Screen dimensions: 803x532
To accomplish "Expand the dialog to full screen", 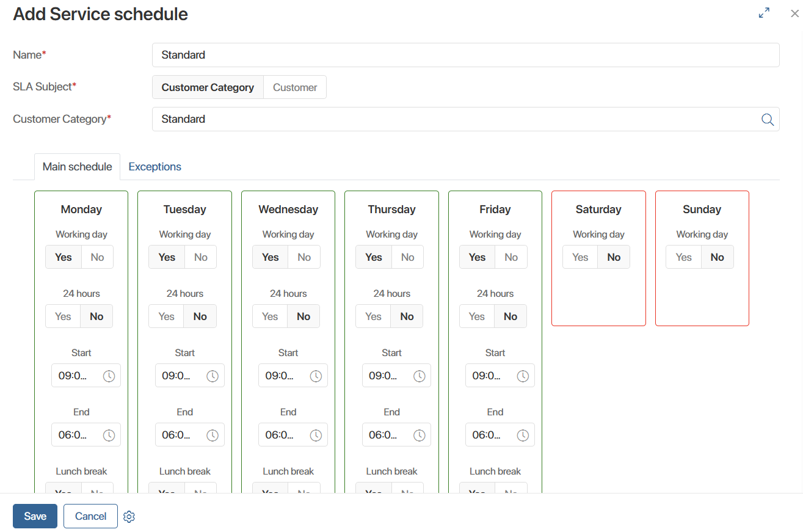I will (764, 13).
